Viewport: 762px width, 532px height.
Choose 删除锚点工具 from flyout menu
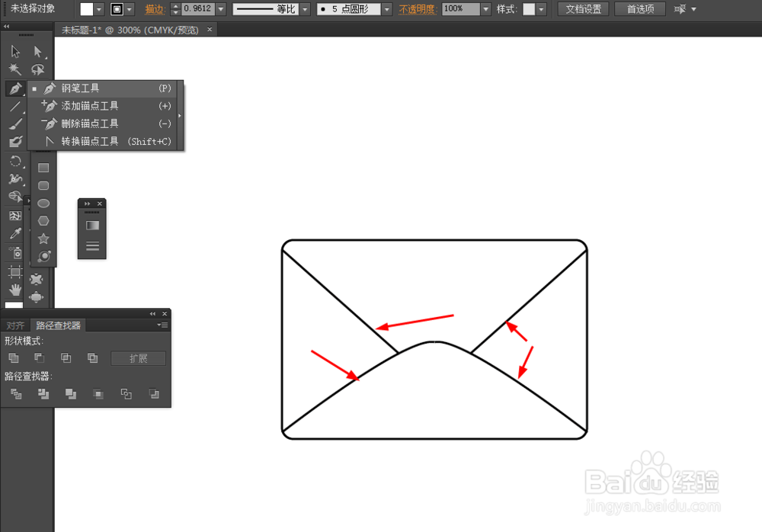pos(104,123)
